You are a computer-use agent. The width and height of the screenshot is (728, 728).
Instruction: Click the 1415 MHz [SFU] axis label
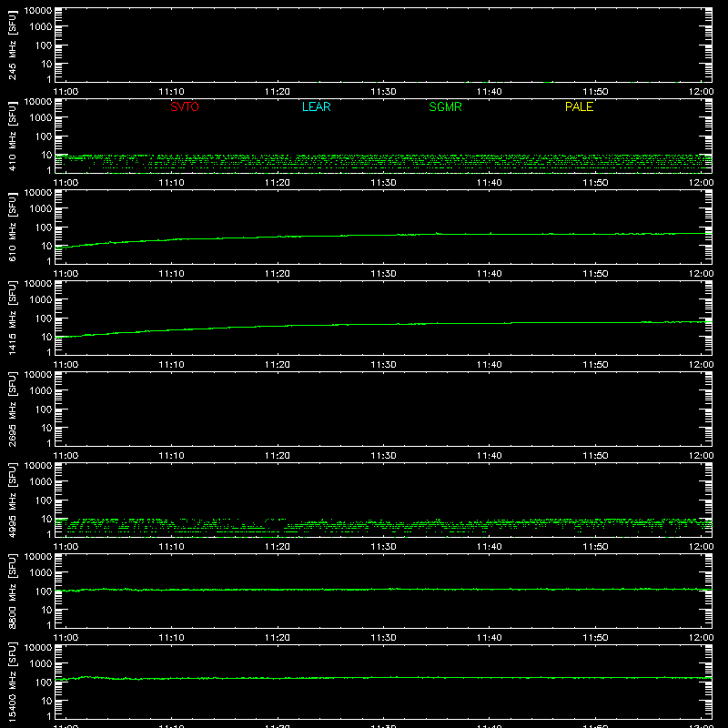12,318
